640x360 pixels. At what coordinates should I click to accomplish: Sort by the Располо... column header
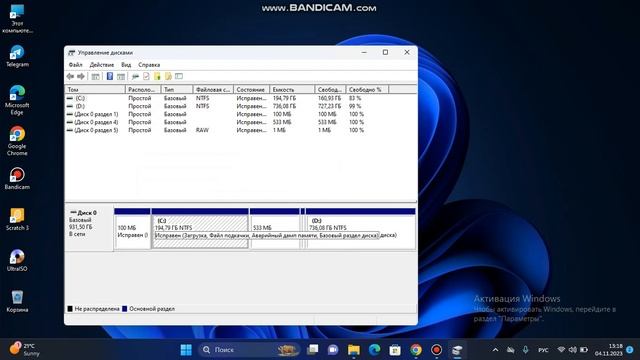click(x=143, y=89)
